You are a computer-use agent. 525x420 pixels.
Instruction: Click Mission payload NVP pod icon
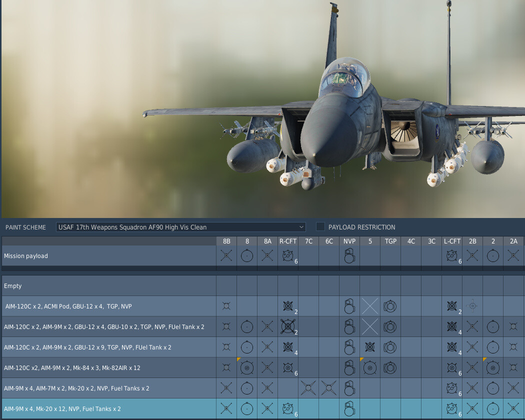(x=349, y=255)
